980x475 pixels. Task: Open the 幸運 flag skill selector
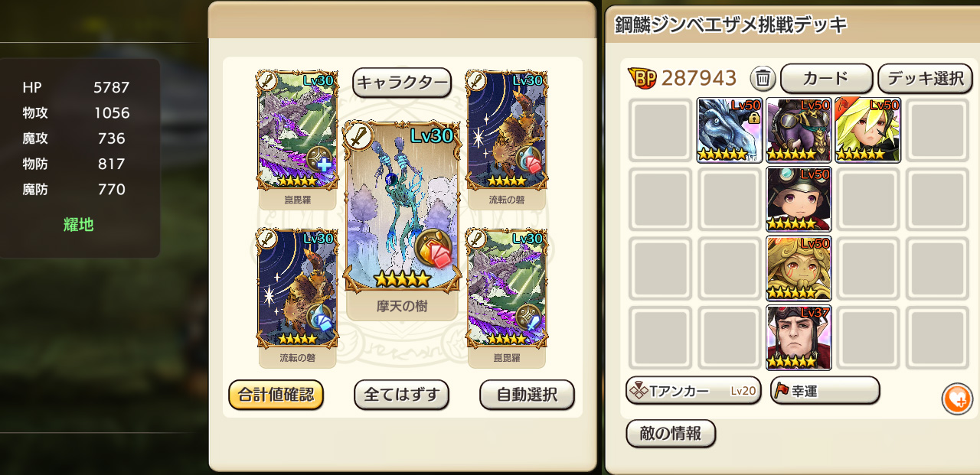825,391
